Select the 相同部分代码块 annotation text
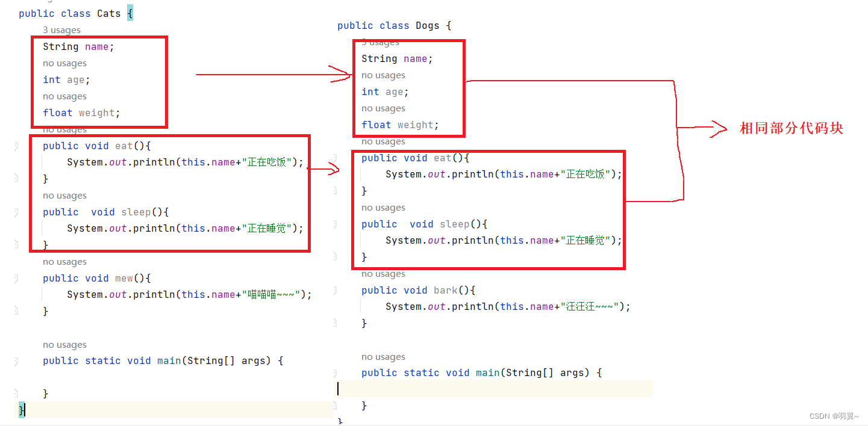This screenshot has height=426, width=868. coord(791,128)
